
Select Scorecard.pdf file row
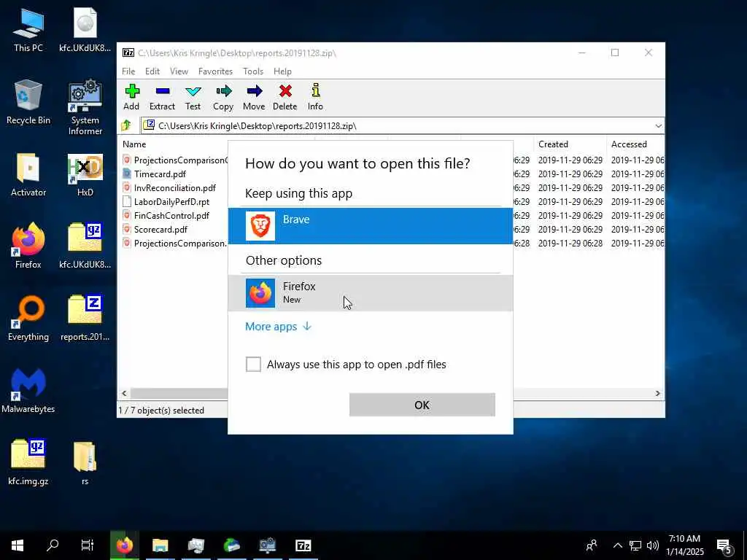click(160, 230)
